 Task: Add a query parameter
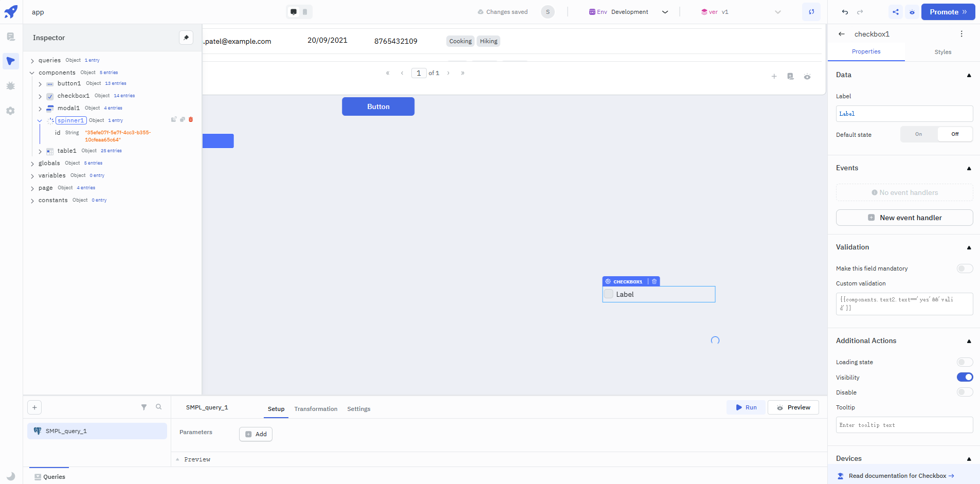point(256,434)
